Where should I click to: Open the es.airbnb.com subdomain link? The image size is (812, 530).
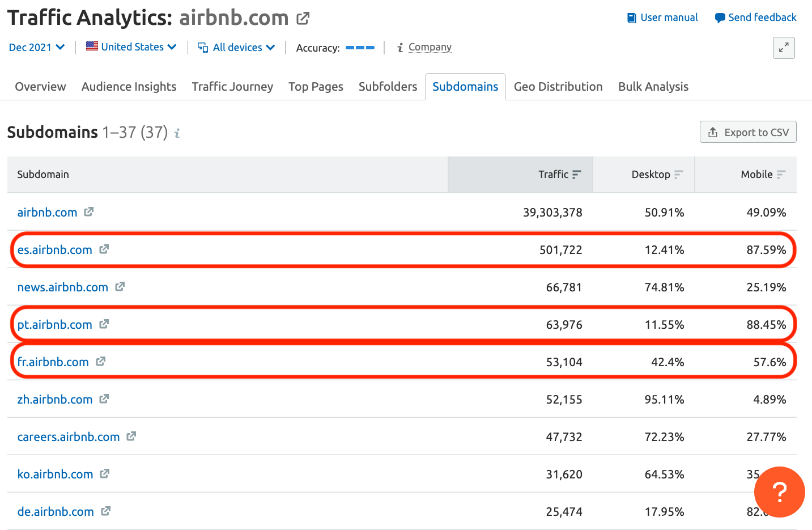[x=54, y=250]
